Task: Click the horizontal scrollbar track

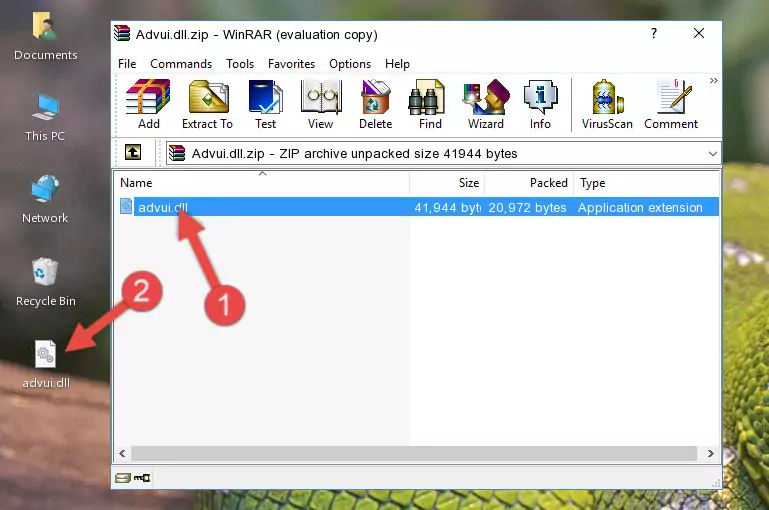Action: pos(414,454)
